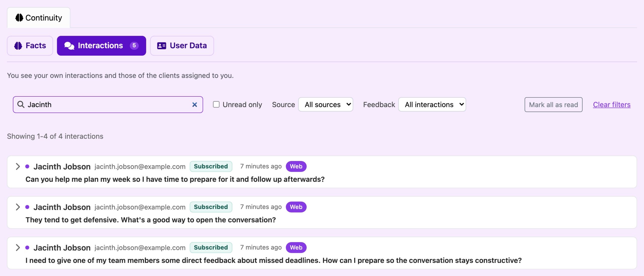Click the chat bubbles icon on Interactions

point(69,45)
